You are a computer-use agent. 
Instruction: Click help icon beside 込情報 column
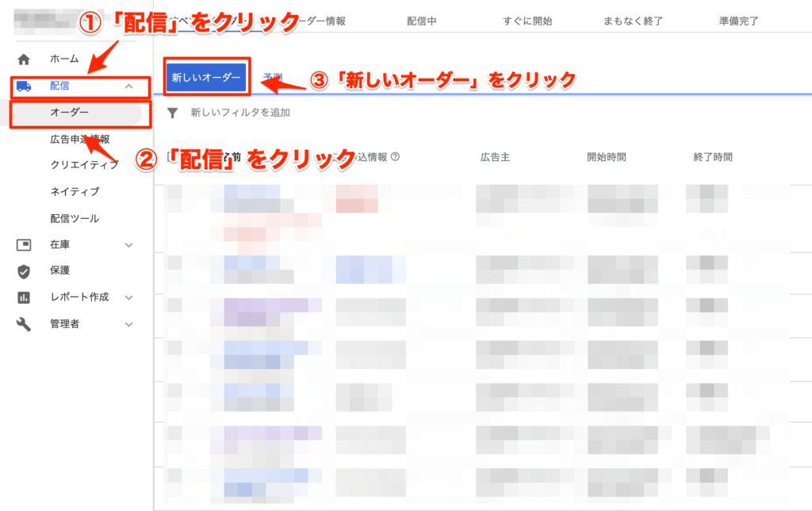(395, 156)
